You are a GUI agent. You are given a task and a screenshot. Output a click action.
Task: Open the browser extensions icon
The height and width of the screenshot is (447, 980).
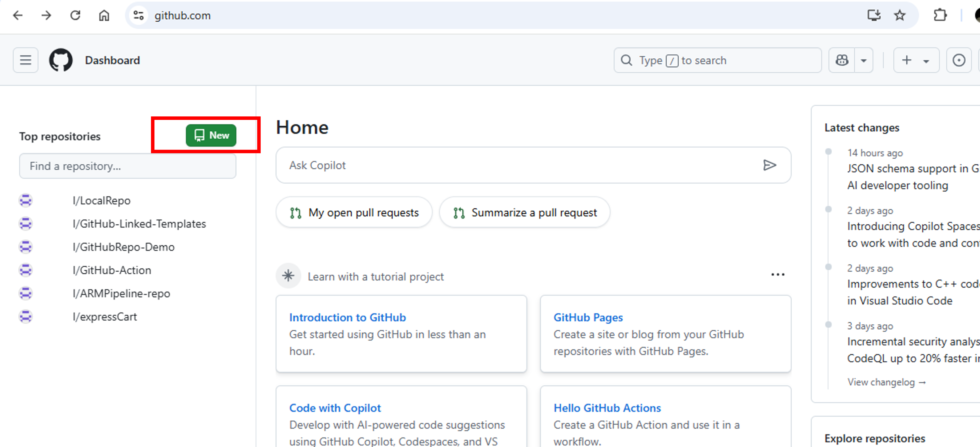940,15
